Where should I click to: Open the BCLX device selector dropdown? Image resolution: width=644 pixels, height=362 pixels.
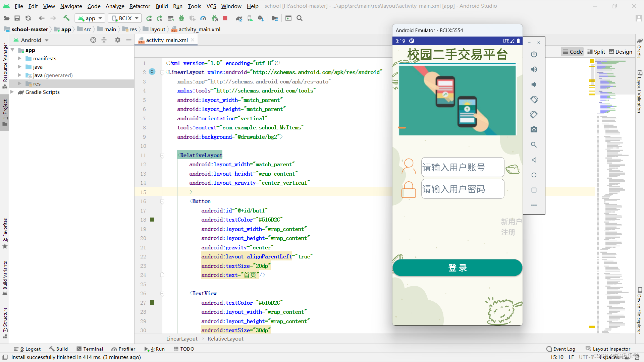(125, 18)
